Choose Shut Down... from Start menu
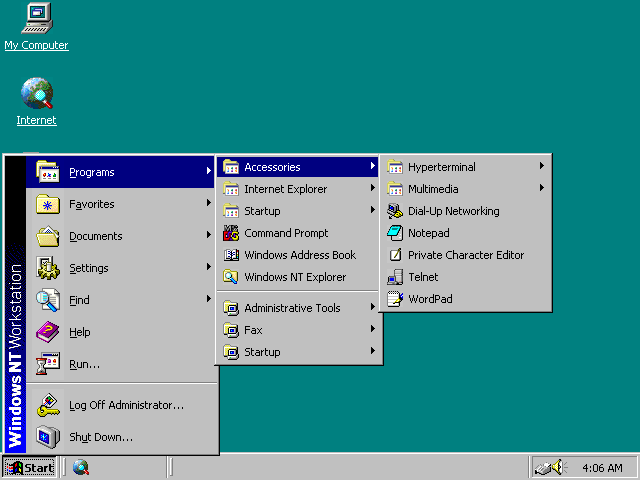The width and height of the screenshot is (640, 480). tap(120, 437)
